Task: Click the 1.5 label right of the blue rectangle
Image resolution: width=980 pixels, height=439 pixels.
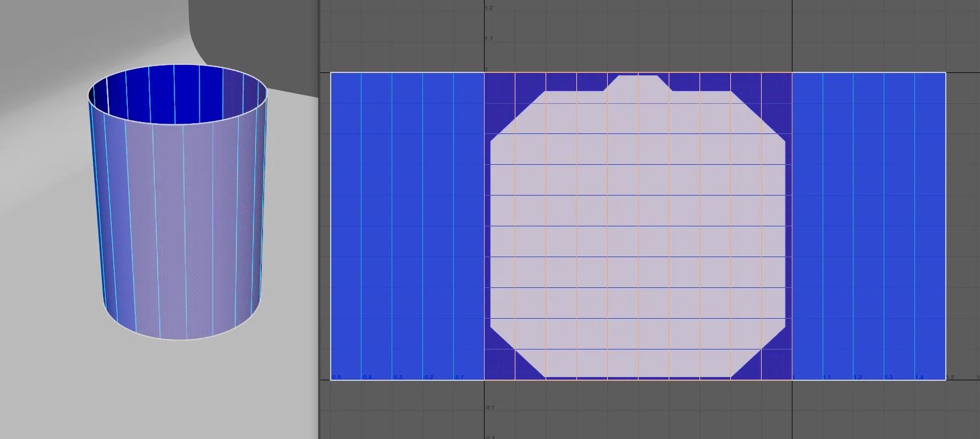Action: (x=950, y=377)
